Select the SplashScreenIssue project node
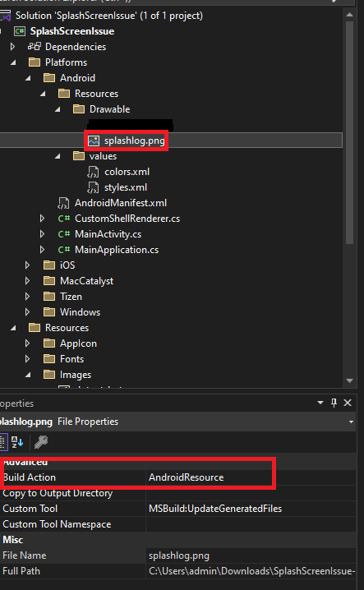 point(72,31)
